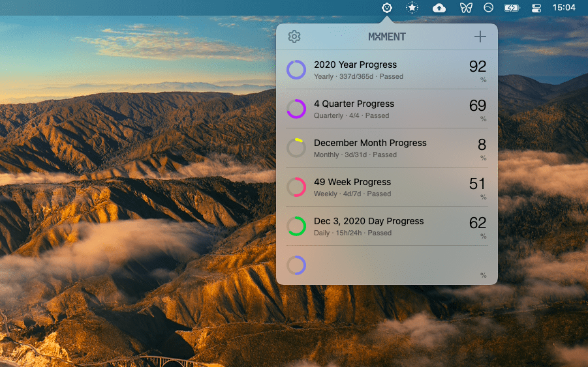The image size is (588, 367).
Task: Check the battery charging status icon
Action: click(512, 8)
